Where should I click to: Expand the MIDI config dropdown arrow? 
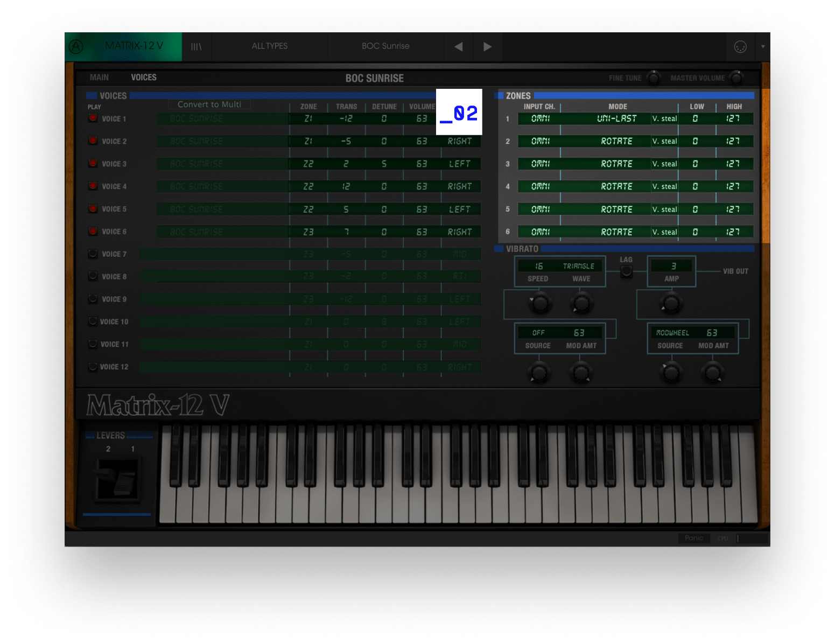(763, 47)
